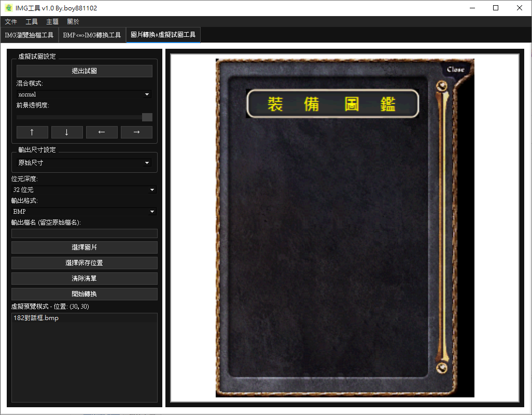This screenshot has width=532, height=415.
Task: Open the 混合模式 normal dropdown
Action: [x=84, y=94]
